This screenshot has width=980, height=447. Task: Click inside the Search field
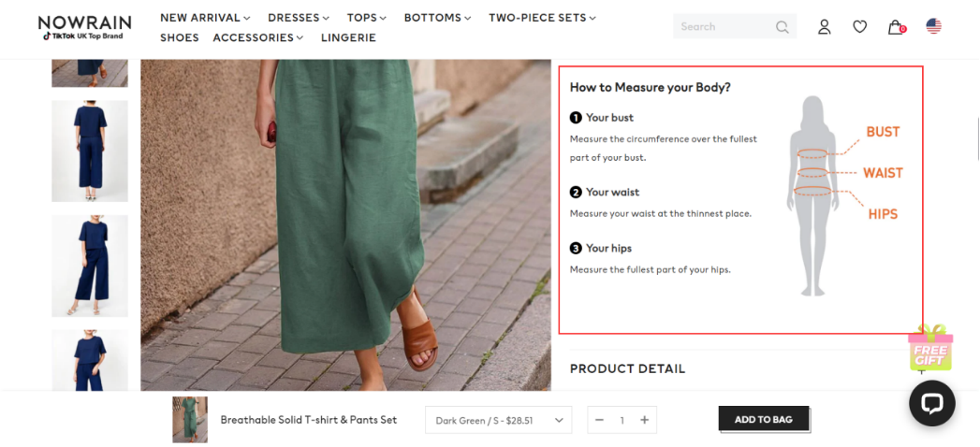[723, 27]
